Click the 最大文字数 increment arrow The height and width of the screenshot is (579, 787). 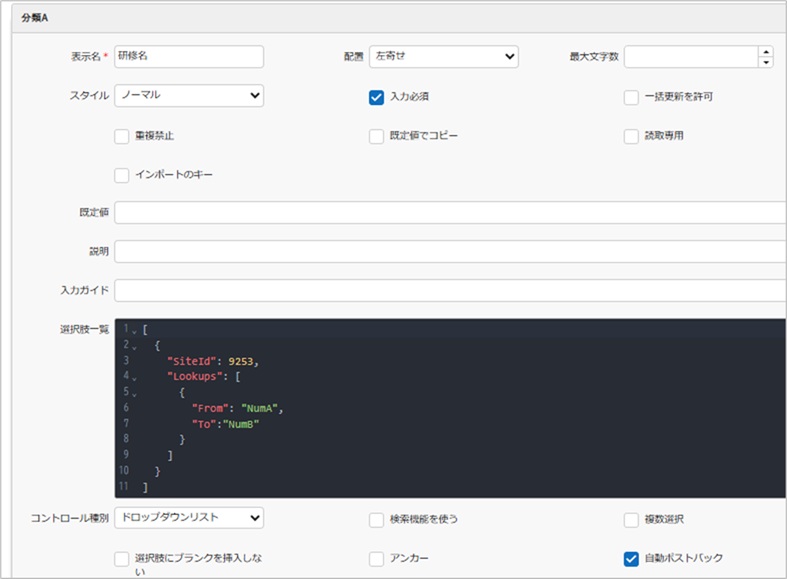pos(766,52)
